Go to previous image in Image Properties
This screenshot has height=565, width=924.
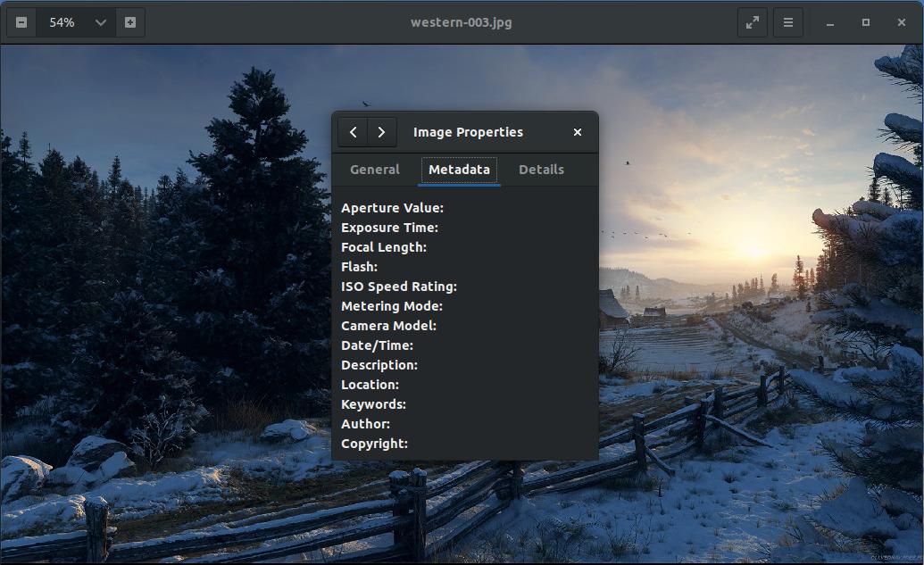coord(353,132)
